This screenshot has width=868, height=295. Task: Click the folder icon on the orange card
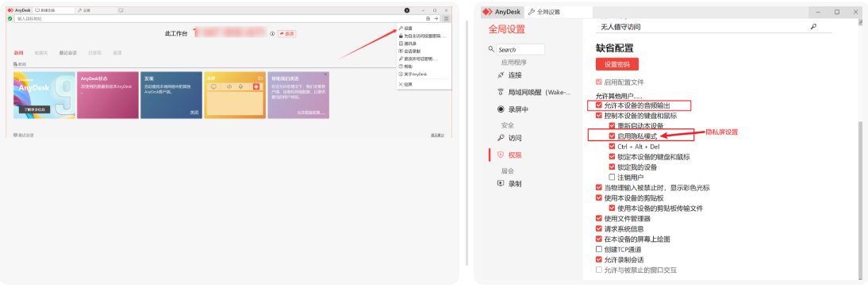click(259, 78)
